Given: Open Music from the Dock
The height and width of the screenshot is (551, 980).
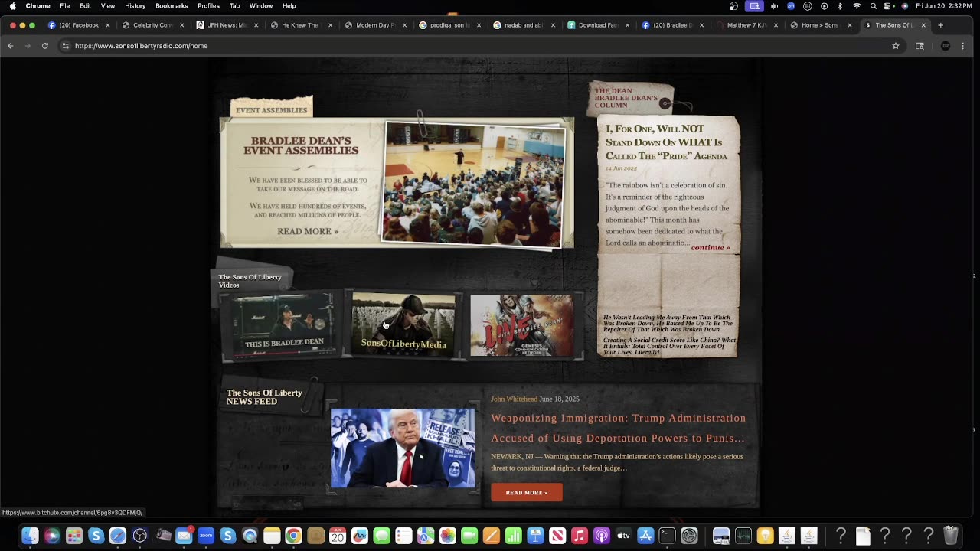Looking at the screenshot, I should point(580,536).
